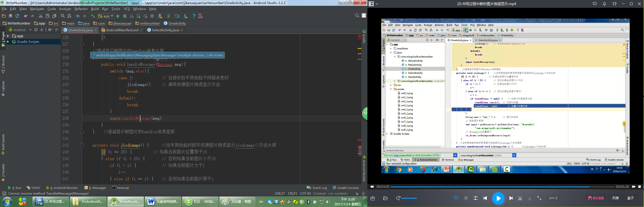
Task: Expand the Gradle Scripts tree node
Action: (8, 42)
